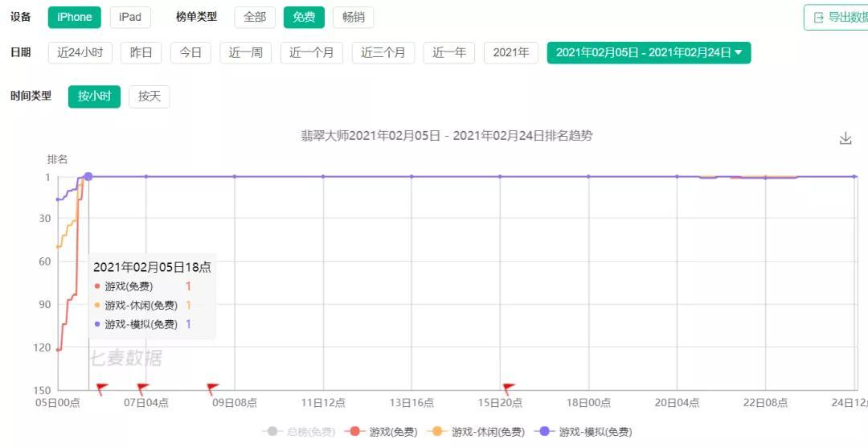Click the red flag near 09日08点

pyautogui.click(x=212, y=389)
